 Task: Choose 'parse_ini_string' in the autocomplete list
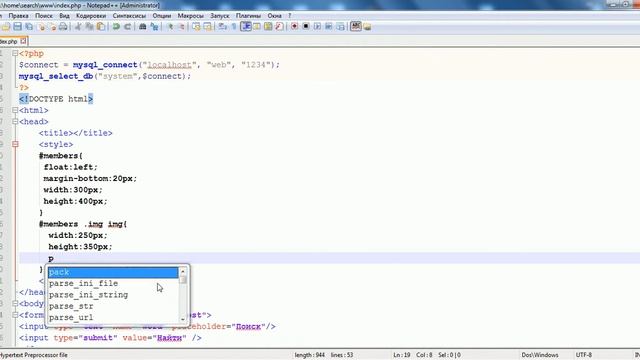(x=113, y=295)
